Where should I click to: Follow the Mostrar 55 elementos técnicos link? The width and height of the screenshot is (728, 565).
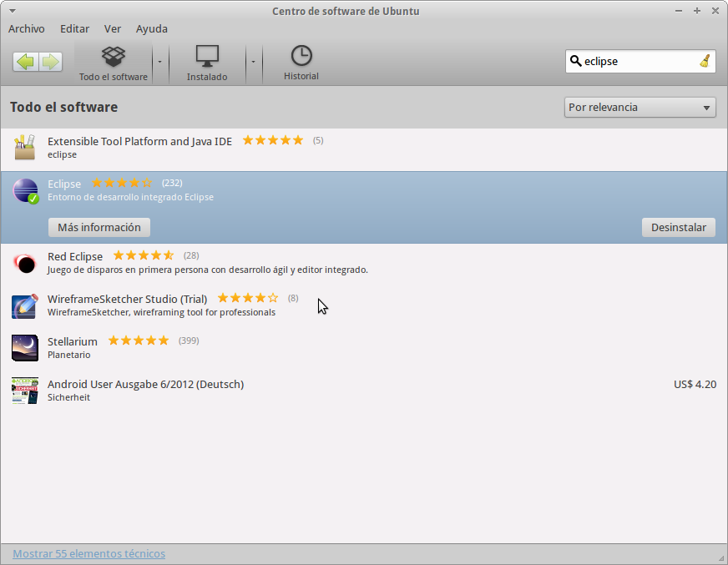point(88,553)
